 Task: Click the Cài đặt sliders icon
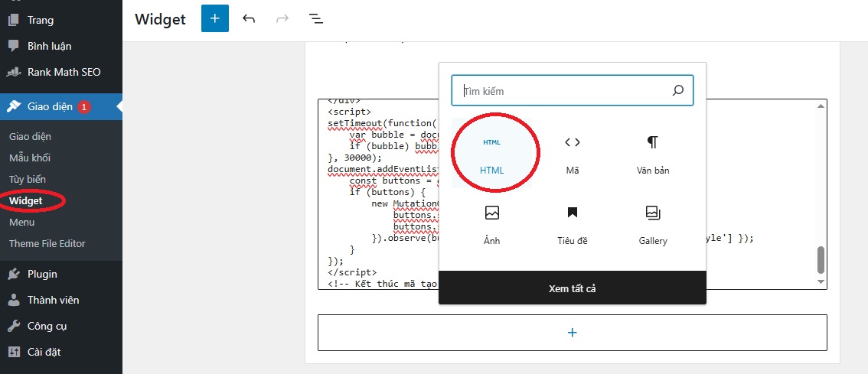13,352
